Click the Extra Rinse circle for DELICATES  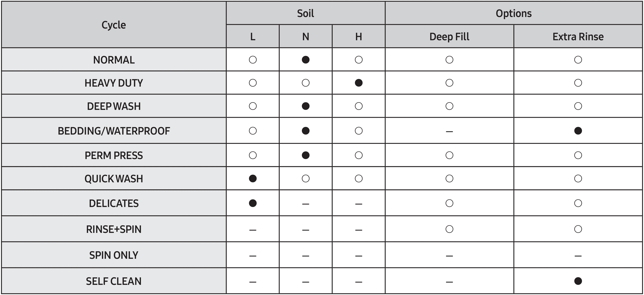coord(578,203)
